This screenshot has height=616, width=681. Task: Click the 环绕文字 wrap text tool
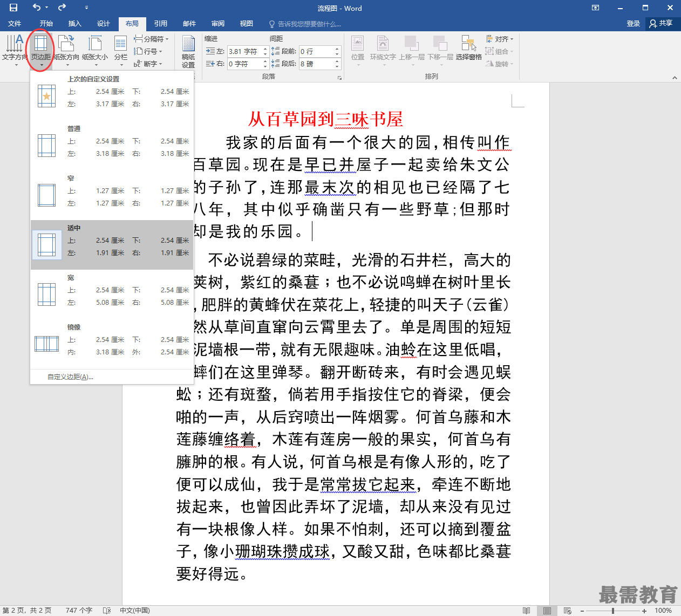point(383,50)
